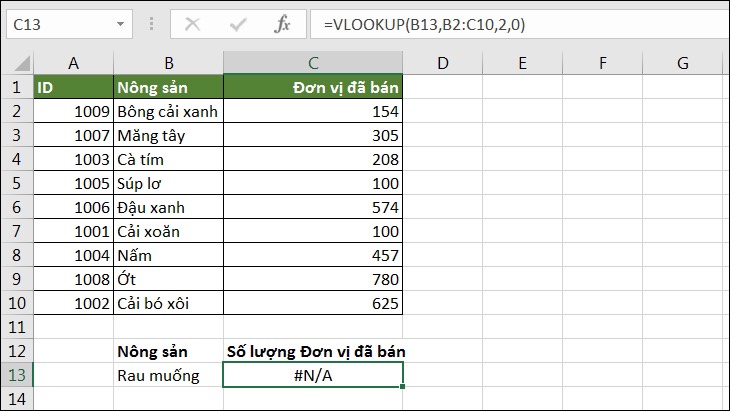The width and height of the screenshot is (730, 411).
Task: Click the 'Ớt' cell
Action: pyautogui.click(x=169, y=279)
